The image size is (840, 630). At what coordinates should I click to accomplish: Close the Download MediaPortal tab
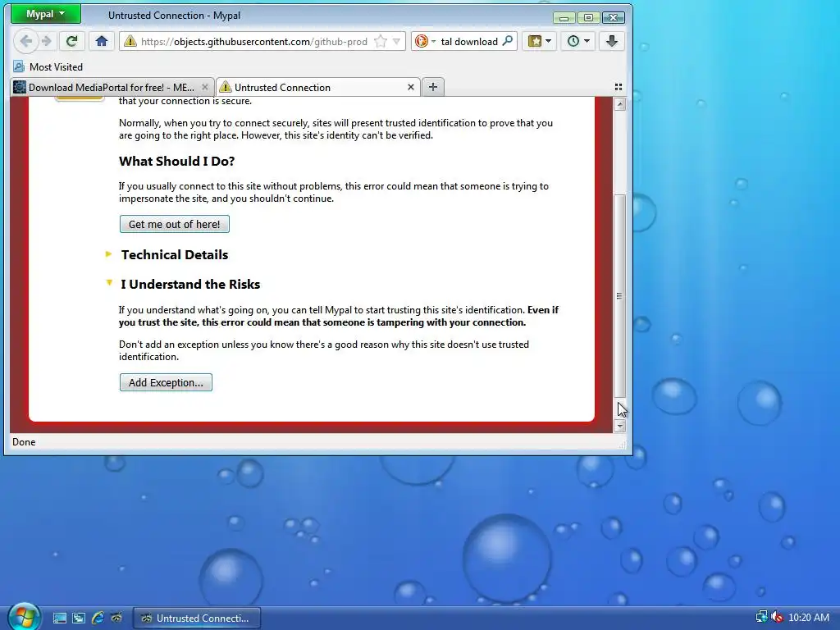(x=204, y=87)
